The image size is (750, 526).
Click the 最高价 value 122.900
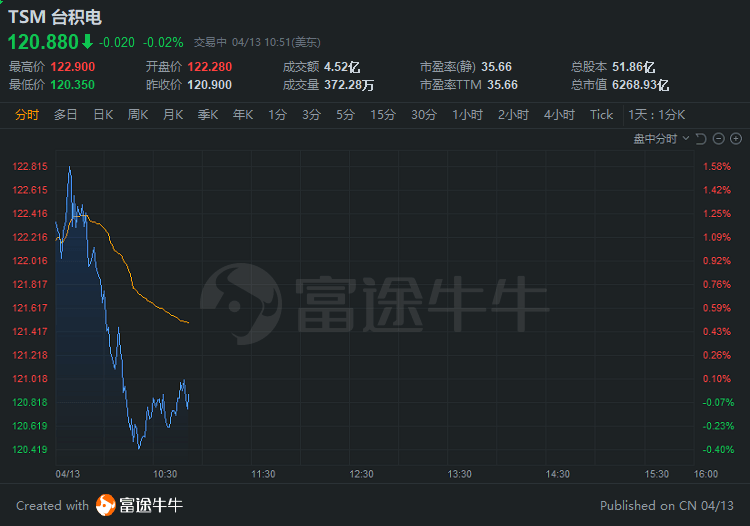pos(73,67)
